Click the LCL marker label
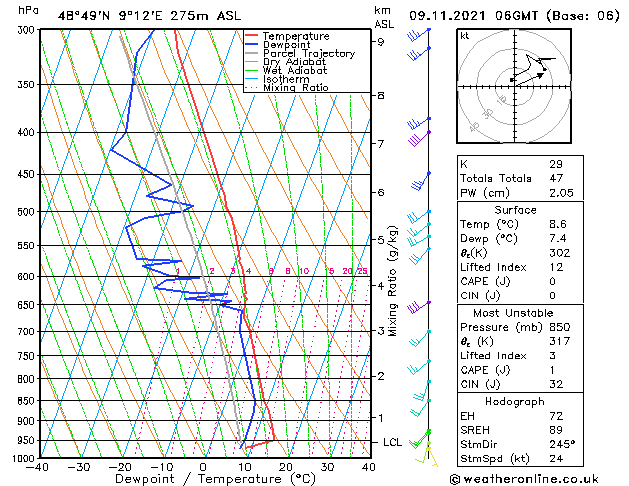 [x=392, y=442]
